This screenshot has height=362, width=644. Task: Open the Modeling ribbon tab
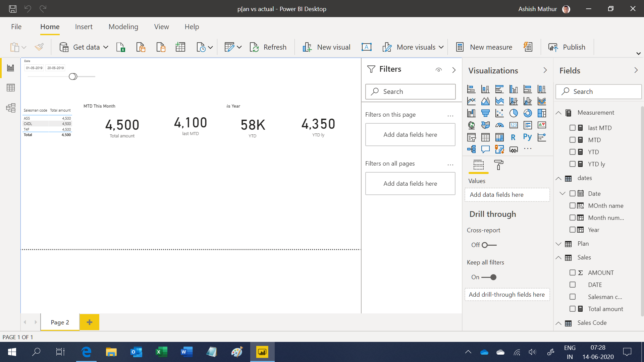123,27
